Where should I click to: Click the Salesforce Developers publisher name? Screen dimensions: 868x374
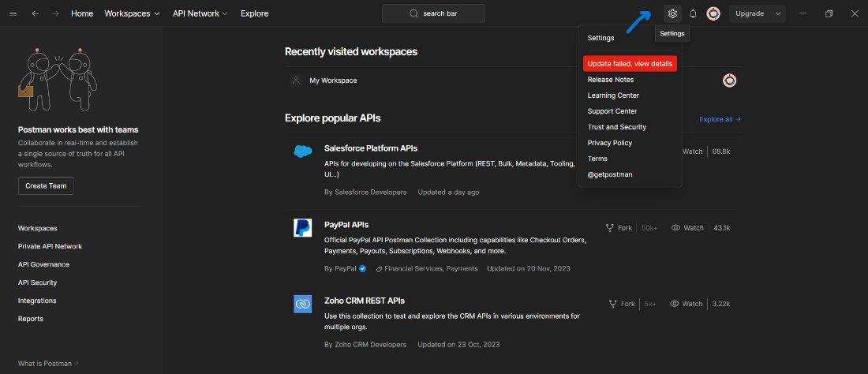[x=370, y=192]
